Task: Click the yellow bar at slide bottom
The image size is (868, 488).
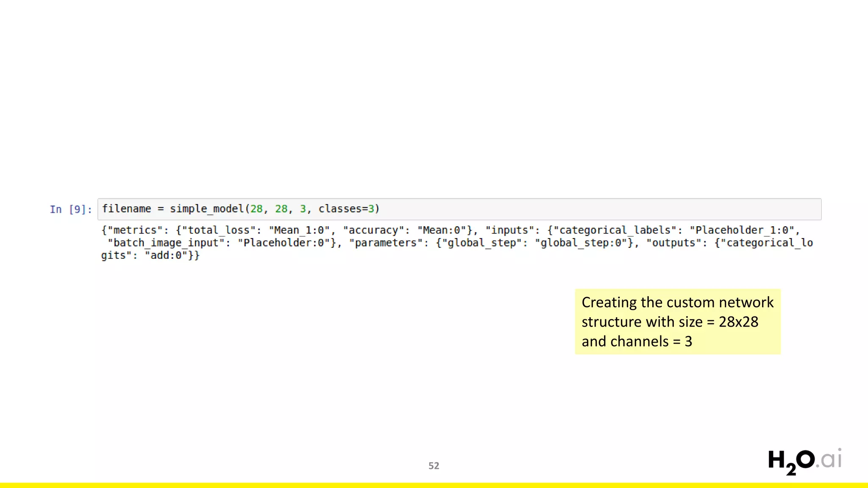Action: (434, 485)
